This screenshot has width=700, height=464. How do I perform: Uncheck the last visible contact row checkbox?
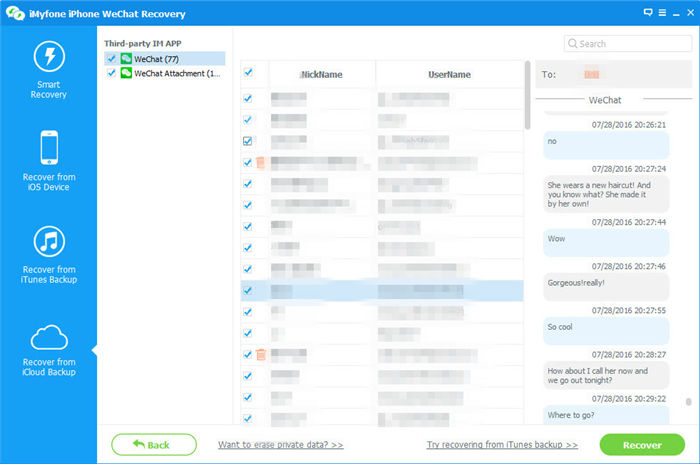click(x=247, y=418)
